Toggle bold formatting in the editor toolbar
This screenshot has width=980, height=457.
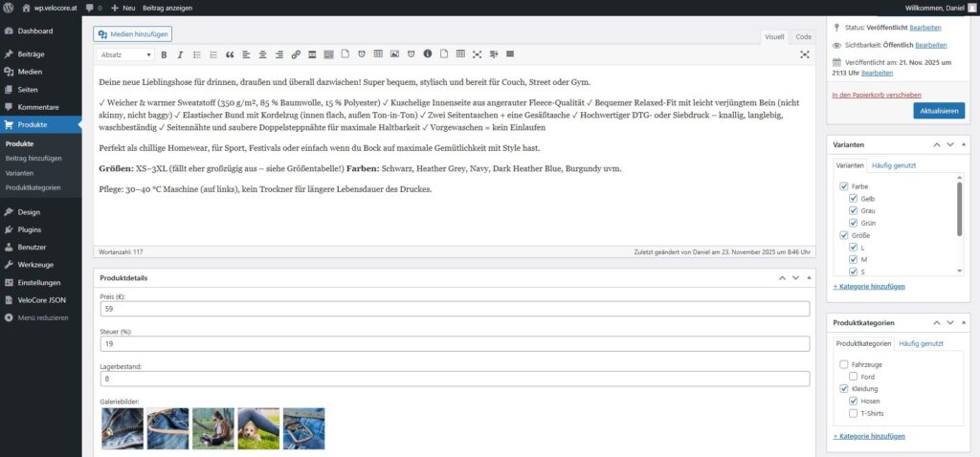coord(165,54)
